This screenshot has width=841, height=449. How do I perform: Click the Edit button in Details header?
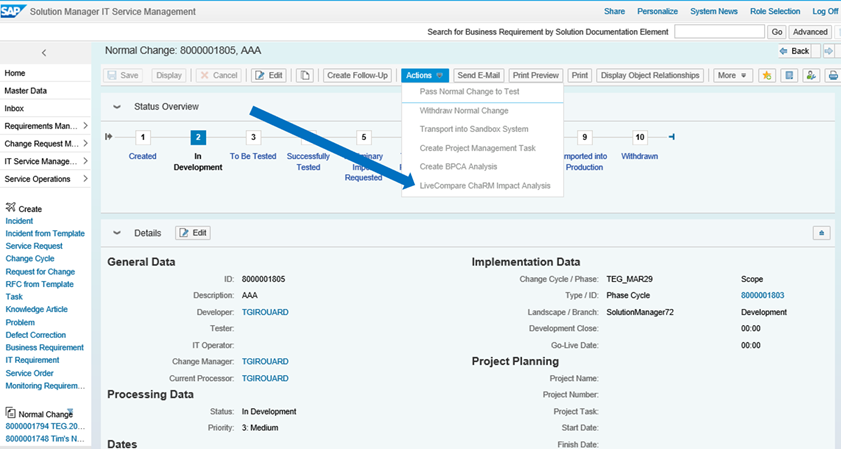(193, 233)
